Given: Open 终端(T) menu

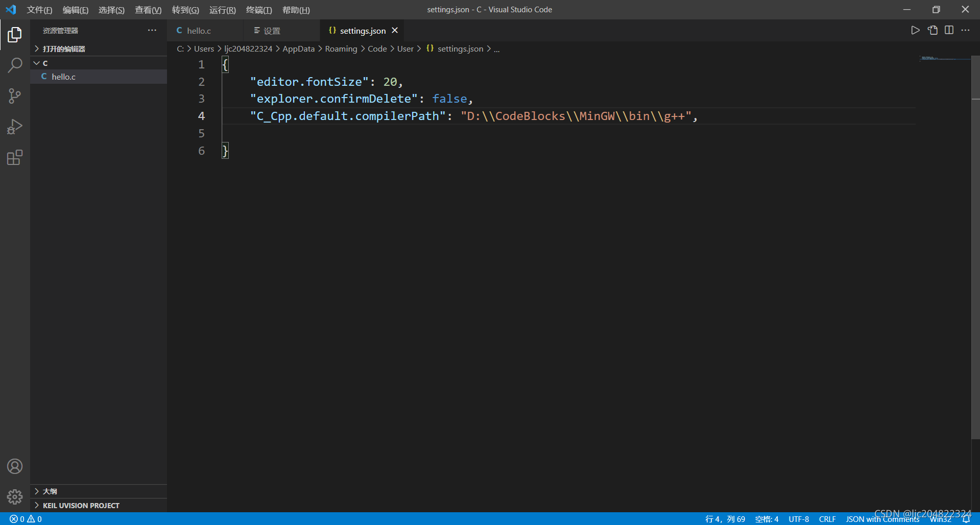Looking at the screenshot, I should (259, 10).
